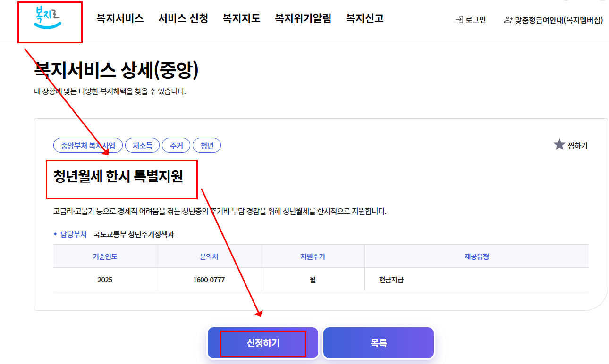Click the 지원주기 column header
Screen dimensions: 609x364
click(x=313, y=256)
